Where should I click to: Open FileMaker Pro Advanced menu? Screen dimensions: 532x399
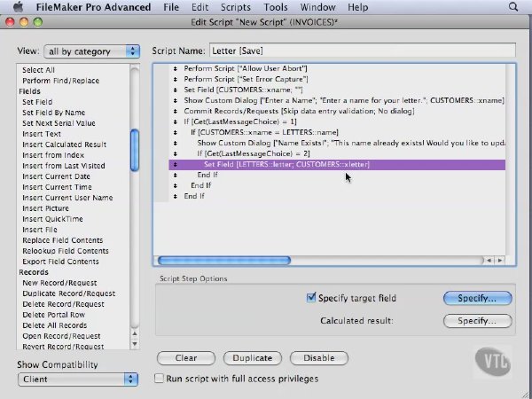93,7
